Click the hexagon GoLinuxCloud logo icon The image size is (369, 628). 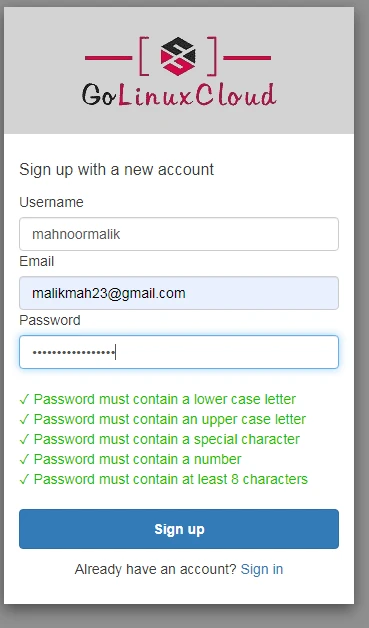pyautogui.click(x=178, y=56)
